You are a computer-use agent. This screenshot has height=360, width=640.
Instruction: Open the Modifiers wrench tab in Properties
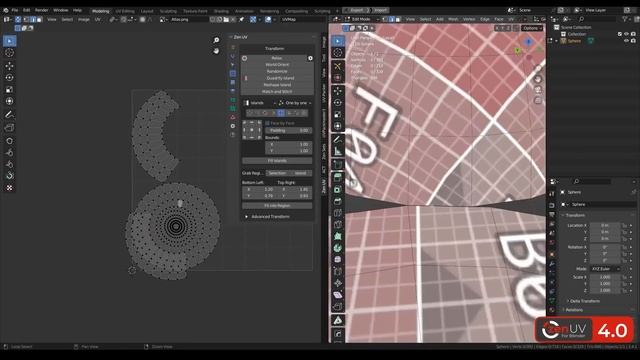[x=552, y=264]
